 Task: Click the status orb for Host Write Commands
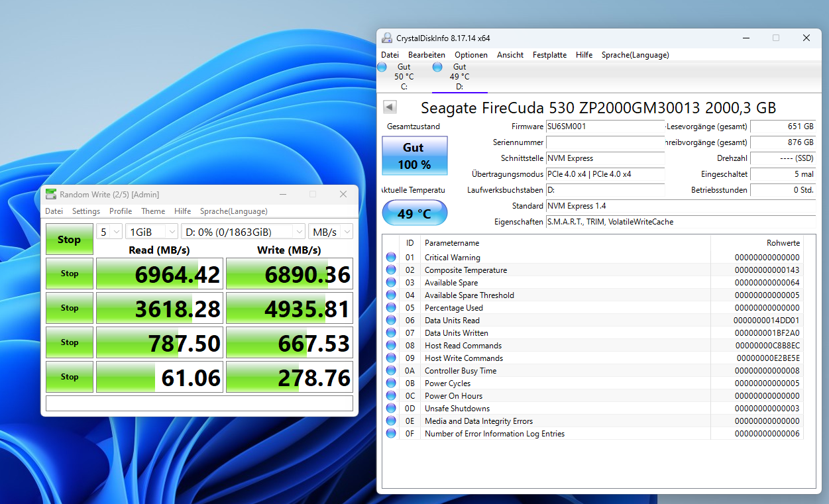click(x=391, y=358)
